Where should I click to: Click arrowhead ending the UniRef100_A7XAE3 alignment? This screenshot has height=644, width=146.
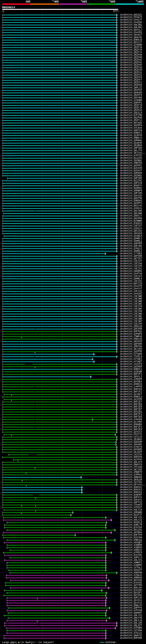coord(93,359)
